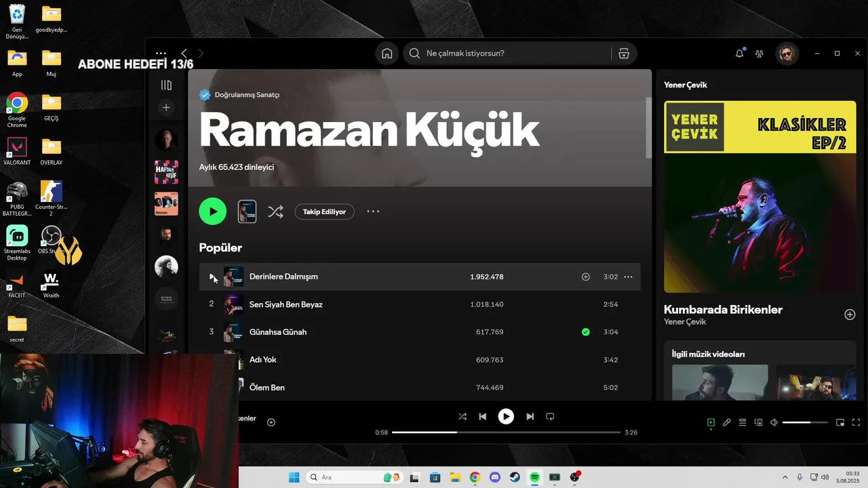The height and width of the screenshot is (488, 868).
Task: Click the taskbar Ara search box
Action: coord(355,477)
